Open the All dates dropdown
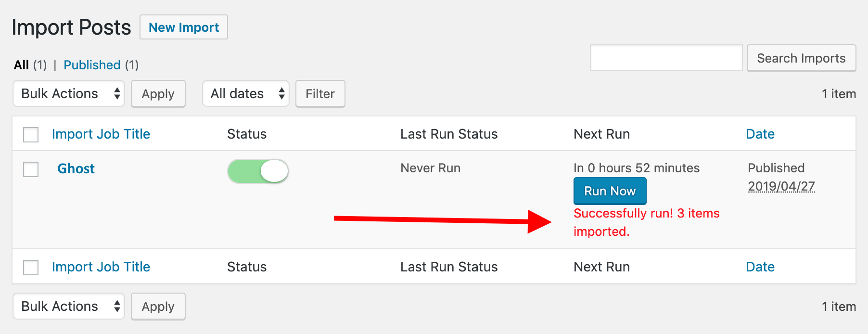The image size is (868, 334). (245, 93)
